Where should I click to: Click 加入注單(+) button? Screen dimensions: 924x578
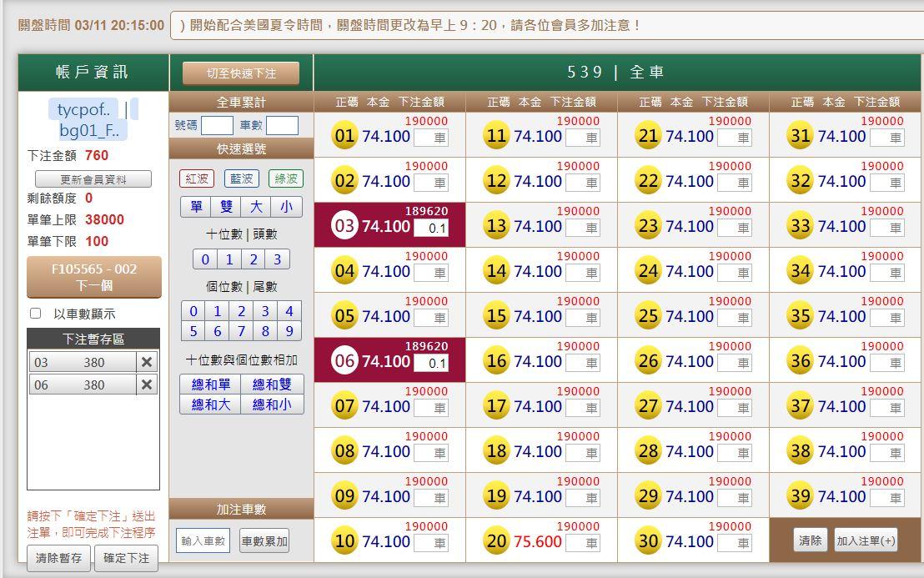coord(866,540)
